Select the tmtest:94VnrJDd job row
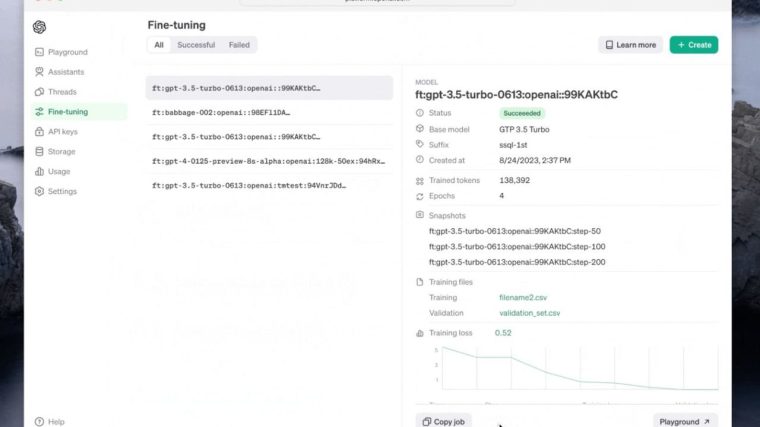760x427 pixels. tap(269, 185)
